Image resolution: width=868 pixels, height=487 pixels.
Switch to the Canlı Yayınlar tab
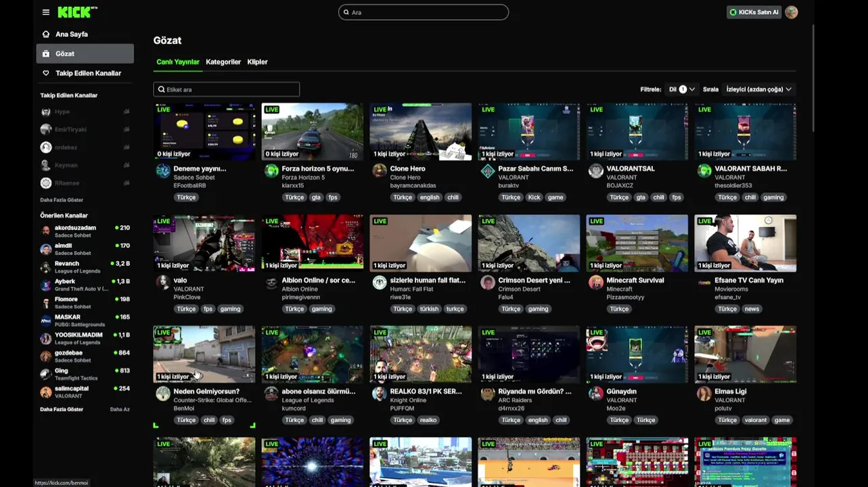[178, 62]
